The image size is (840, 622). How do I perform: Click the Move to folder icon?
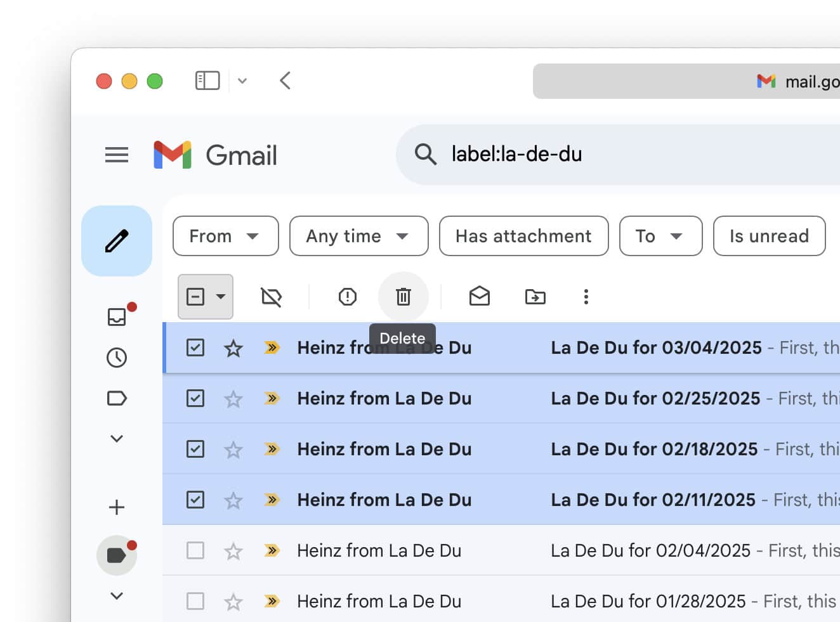pyautogui.click(x=535, y=297)
